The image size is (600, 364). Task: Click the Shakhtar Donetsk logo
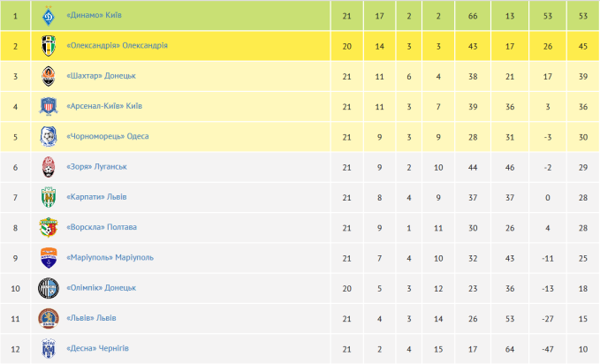(x=48, y=76)
